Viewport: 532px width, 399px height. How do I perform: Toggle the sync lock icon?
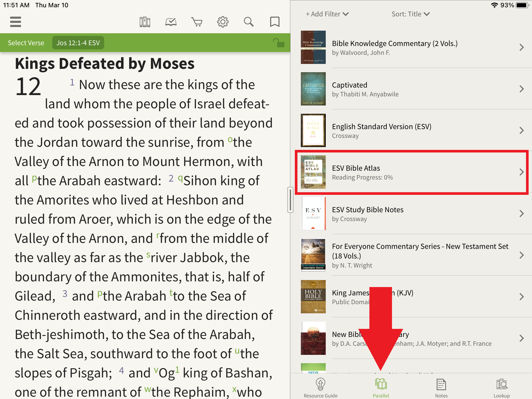pos(279,43)
